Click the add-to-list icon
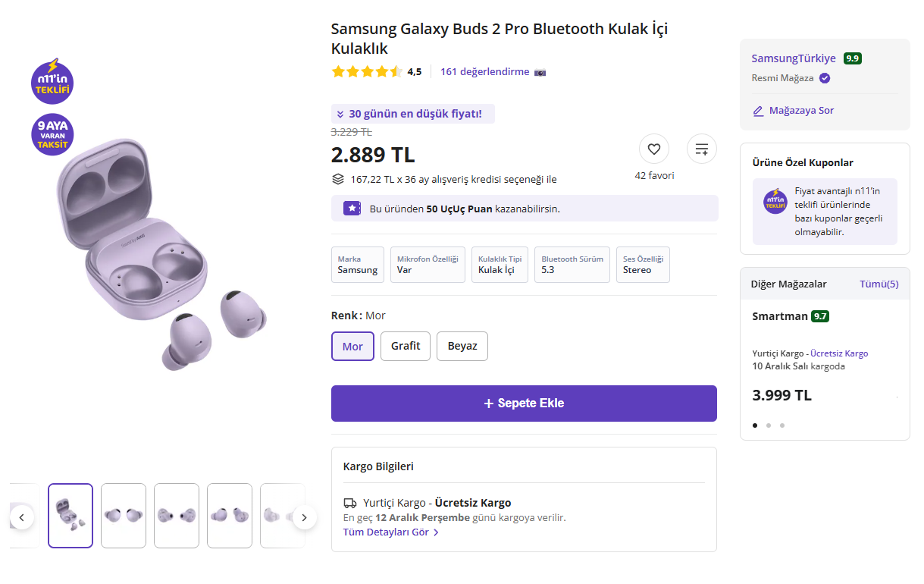 [x=702, y=149]
